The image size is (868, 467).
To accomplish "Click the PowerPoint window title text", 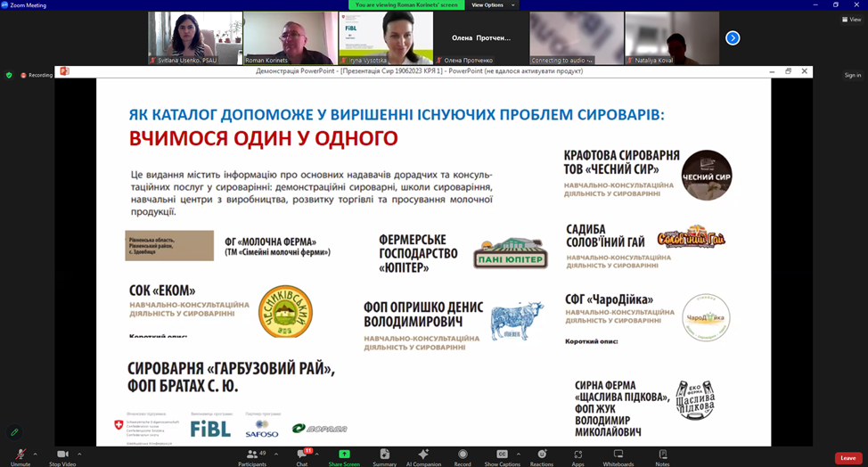I will [x=419, y=71].
